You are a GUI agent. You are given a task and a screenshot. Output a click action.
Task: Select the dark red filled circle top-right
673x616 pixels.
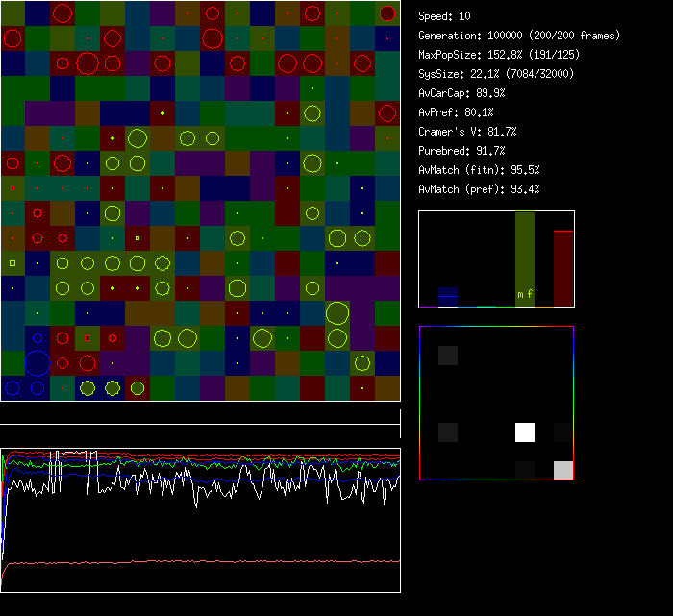(386, 13)
